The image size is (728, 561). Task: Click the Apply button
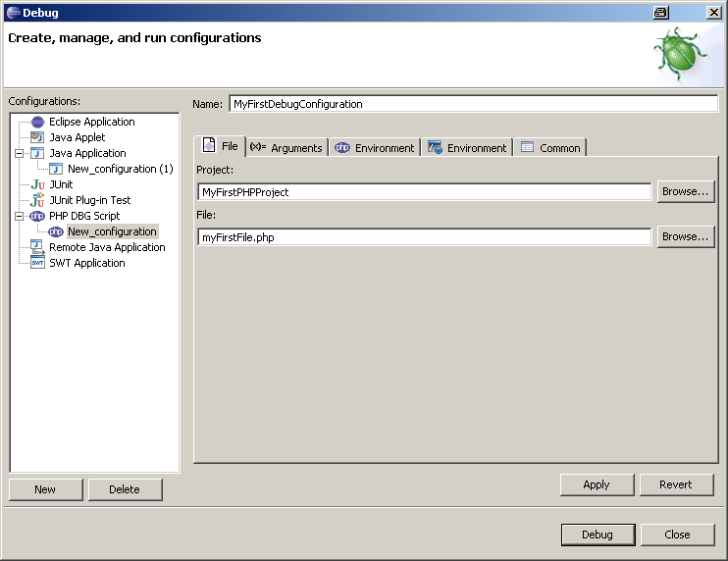pyautogui.click(x=597, y=484)
